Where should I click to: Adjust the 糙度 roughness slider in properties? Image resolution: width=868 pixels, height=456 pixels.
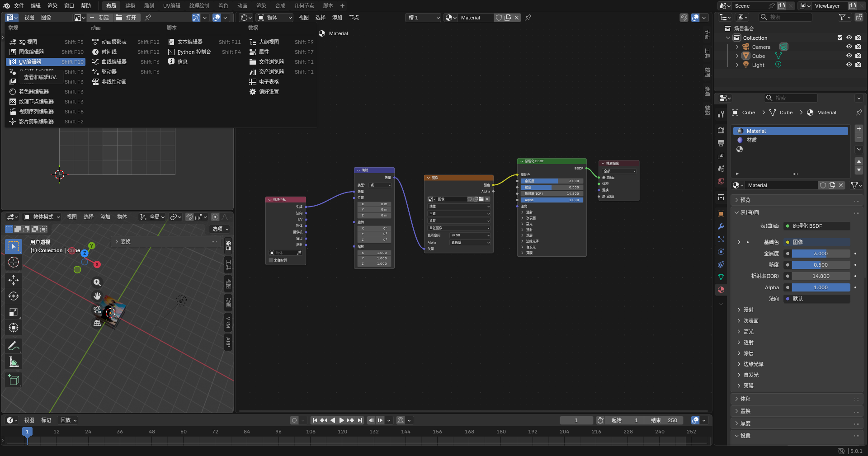[821, 265]
